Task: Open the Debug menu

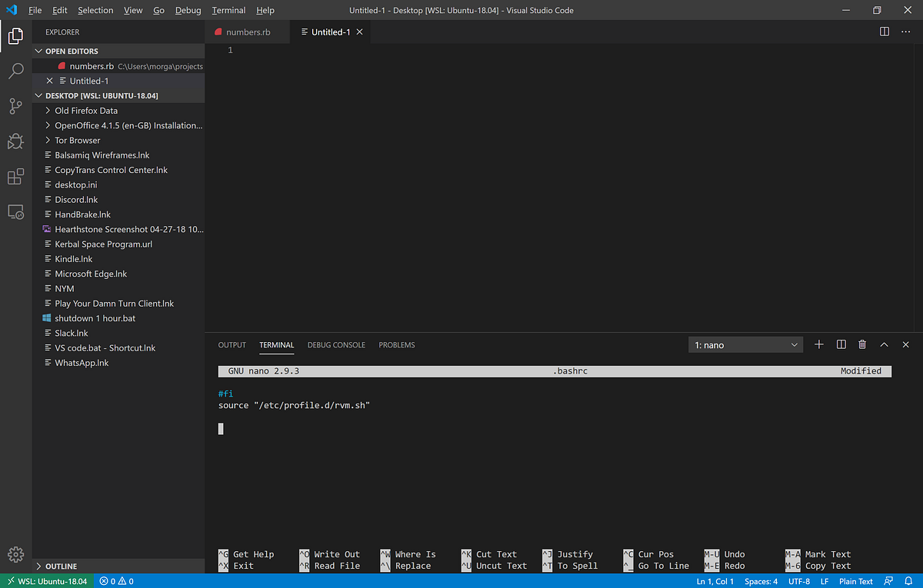Action: [186, 10]
